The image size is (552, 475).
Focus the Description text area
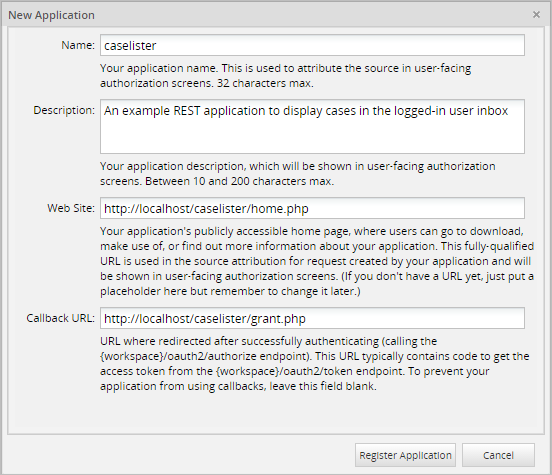pos(312,126)
